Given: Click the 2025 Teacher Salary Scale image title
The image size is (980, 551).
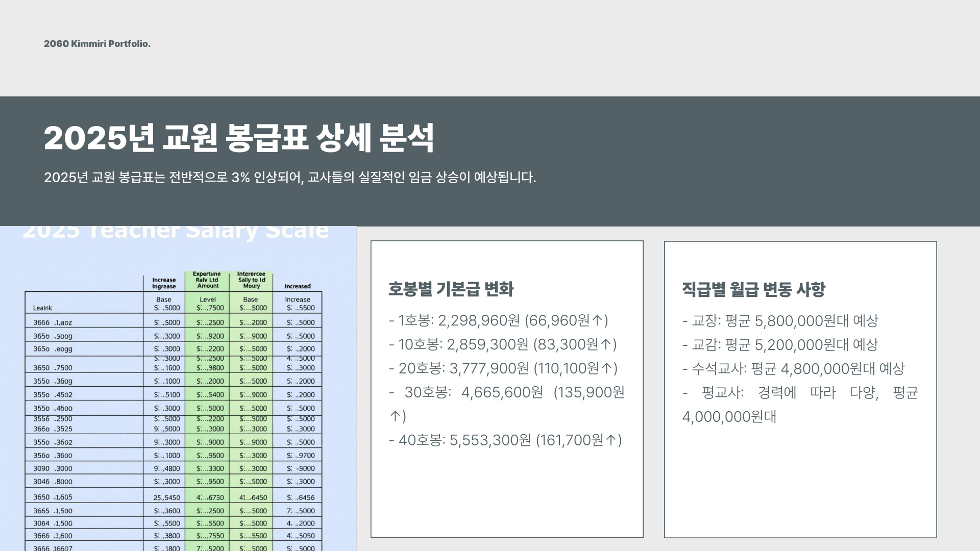Looking at the screenshot, I should coord(176,232).
